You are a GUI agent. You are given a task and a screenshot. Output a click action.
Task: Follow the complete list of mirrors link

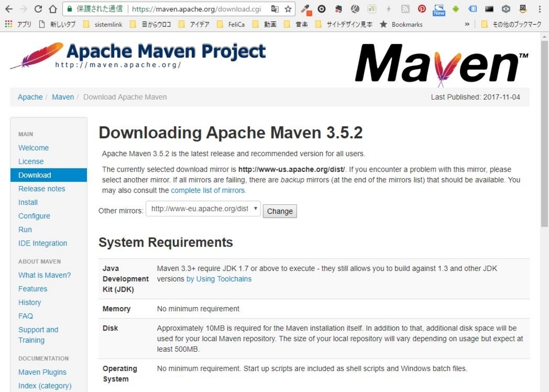coord(209,190)
